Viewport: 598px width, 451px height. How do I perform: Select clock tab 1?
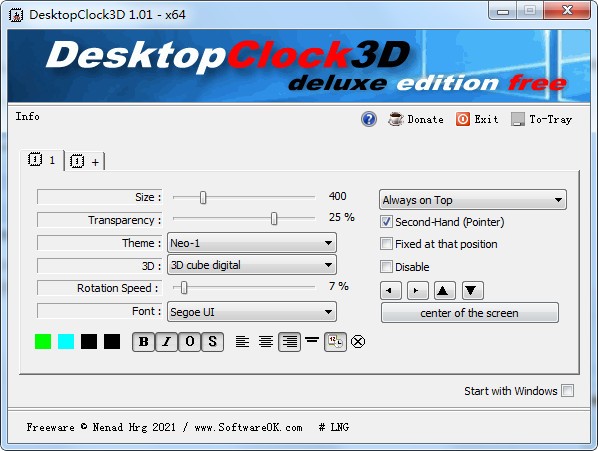[x=42, y=160]
